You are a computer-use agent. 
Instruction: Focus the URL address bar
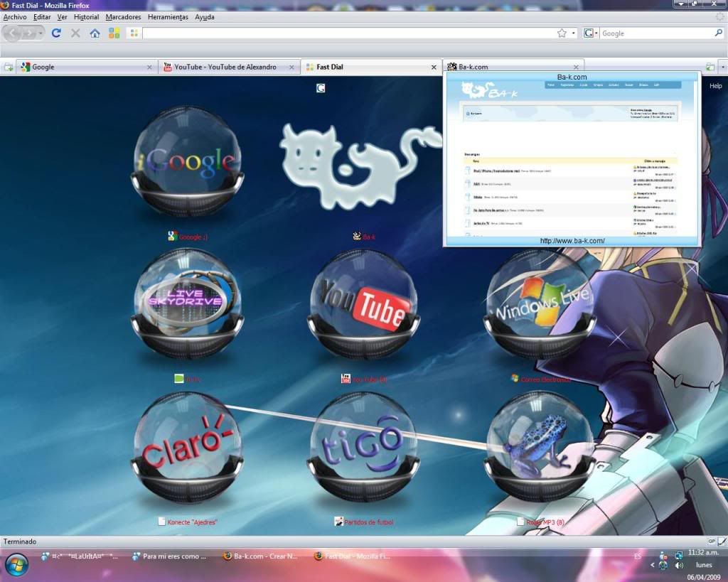(348, 33)
